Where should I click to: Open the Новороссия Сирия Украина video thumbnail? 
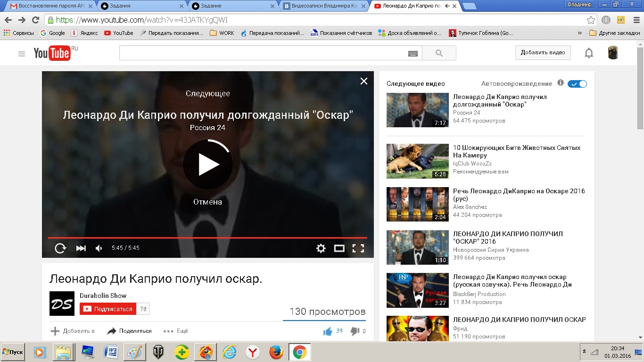418,247
